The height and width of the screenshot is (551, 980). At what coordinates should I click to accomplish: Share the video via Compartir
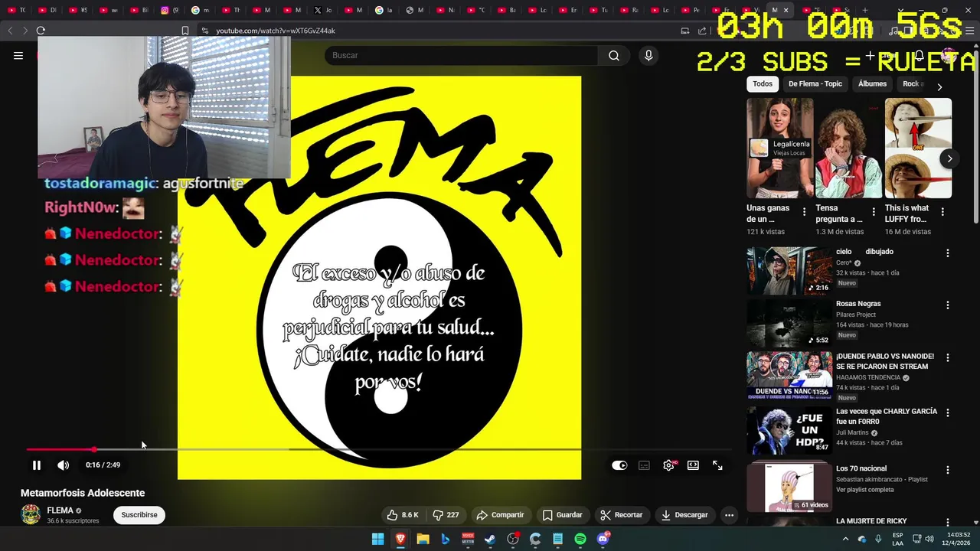tap(500, 515)
